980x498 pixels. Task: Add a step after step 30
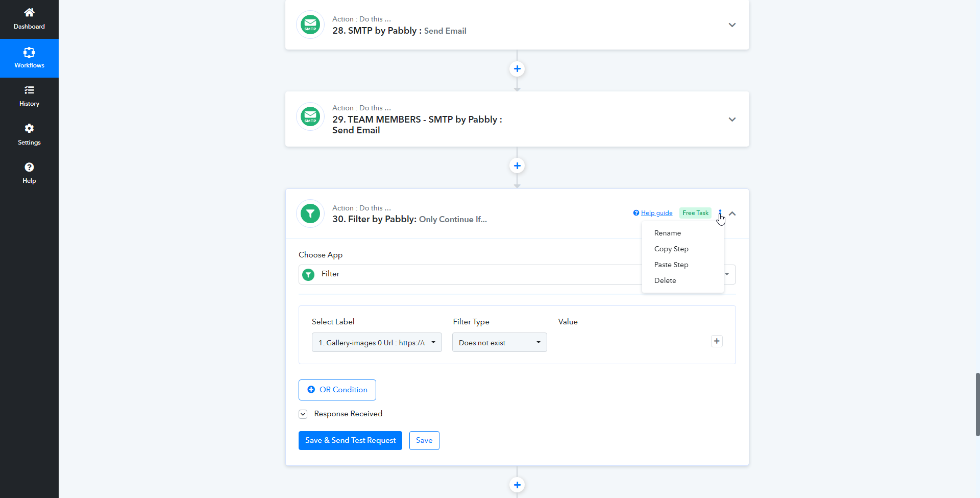pos(517,485)
